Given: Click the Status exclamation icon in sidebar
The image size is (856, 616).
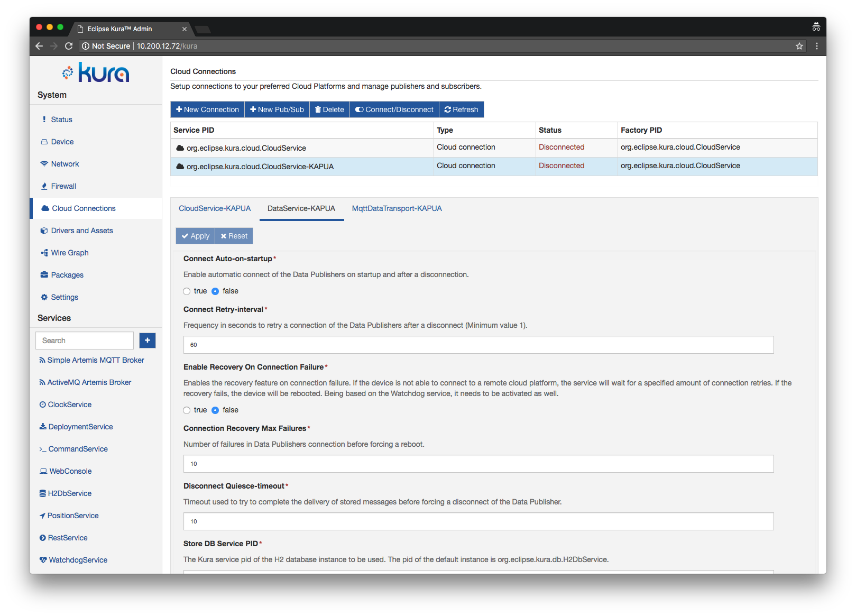Looking at the screenshot, I should pos(44,119).
